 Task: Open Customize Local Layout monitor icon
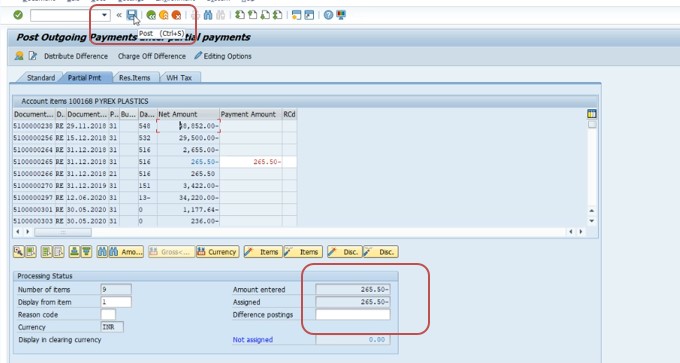click(x=341, y=15)
